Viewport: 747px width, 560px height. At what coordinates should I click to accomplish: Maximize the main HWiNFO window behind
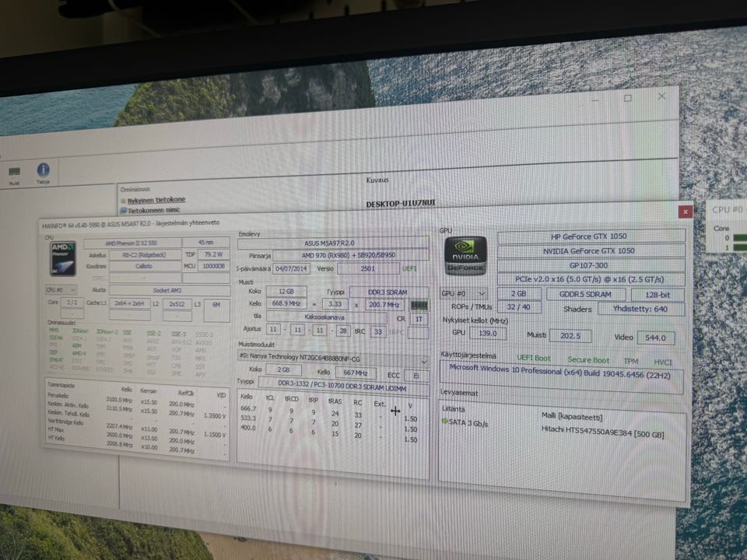pos(628,98)
